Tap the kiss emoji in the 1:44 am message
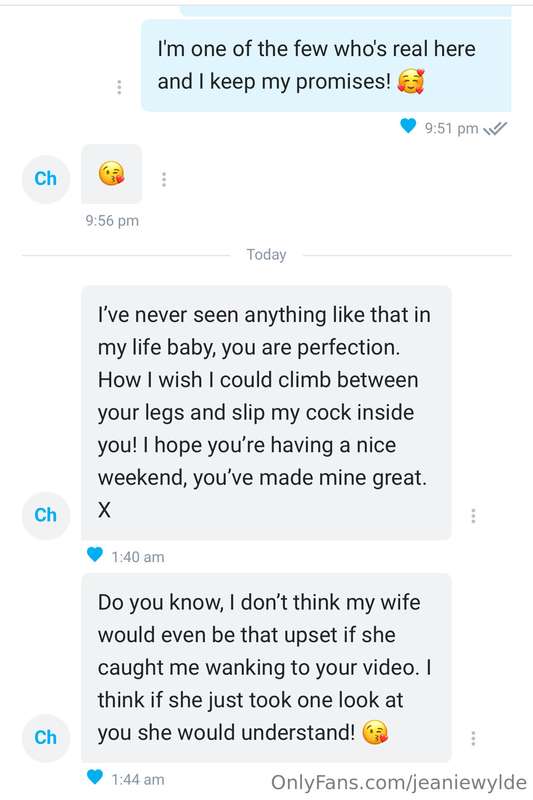 375,733
